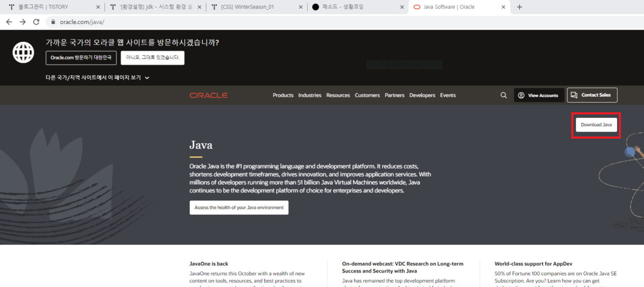Reload the page with the refresh icon
644x287 pixels.
coord(36,22)
